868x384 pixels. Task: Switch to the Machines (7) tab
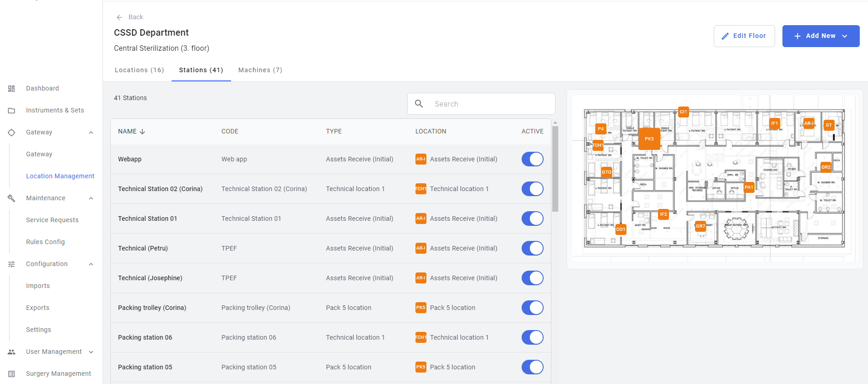point(260,70)
